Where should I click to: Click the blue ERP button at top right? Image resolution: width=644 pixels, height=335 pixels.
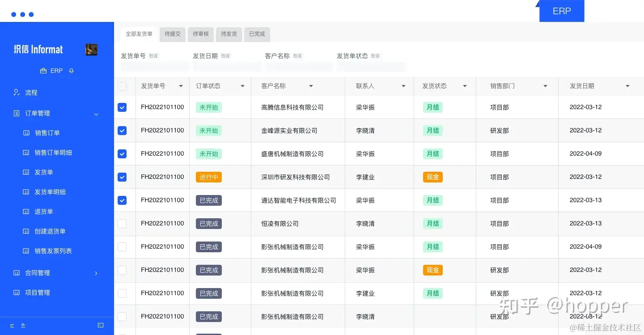tap(562, 11)
